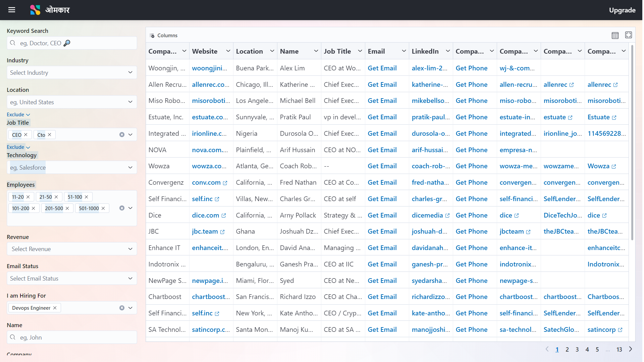644x362 pixels.
Task: Remove the CEO job title tag
Action: 26,135
